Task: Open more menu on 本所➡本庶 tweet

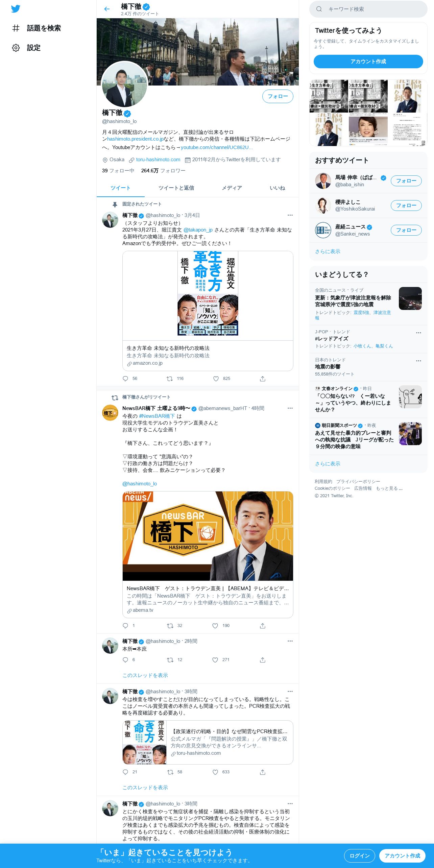Action: point(290,641)
